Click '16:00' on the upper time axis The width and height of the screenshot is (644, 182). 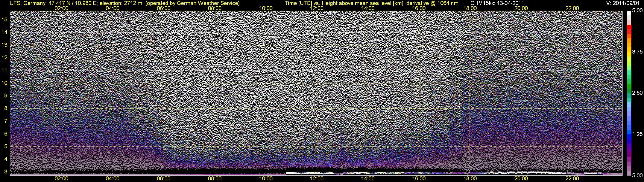(x=419, y=8)
